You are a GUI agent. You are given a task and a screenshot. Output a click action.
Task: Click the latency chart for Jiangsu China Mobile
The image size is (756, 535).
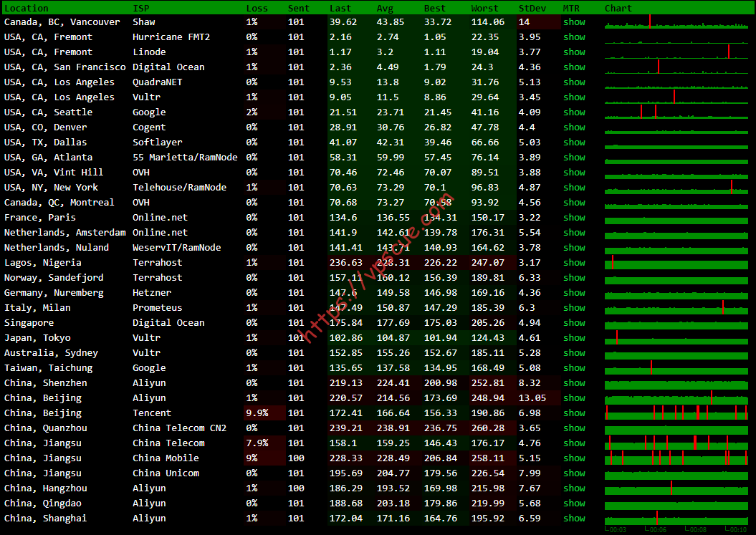click(676, 458)
